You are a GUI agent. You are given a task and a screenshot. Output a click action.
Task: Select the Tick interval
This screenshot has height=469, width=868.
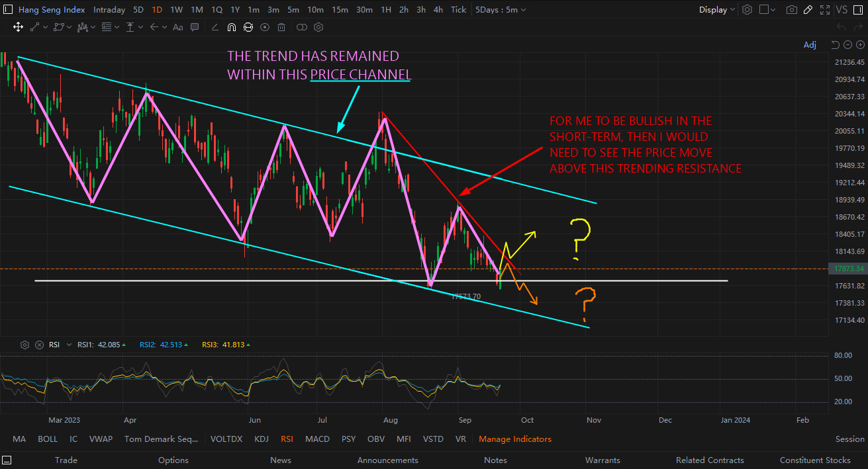point(458,10)
